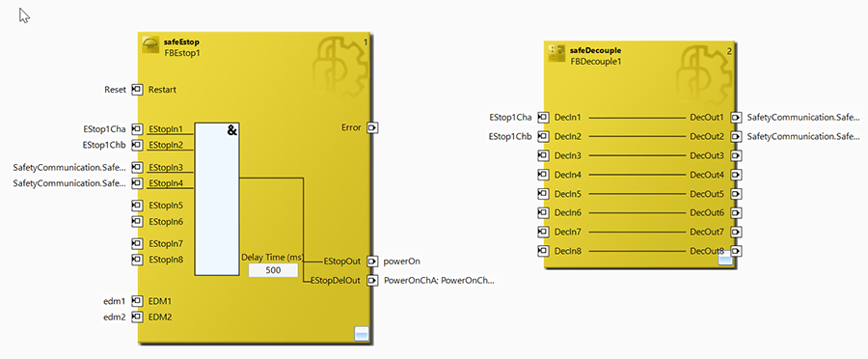Select the DecIn1 input connector

543,118
